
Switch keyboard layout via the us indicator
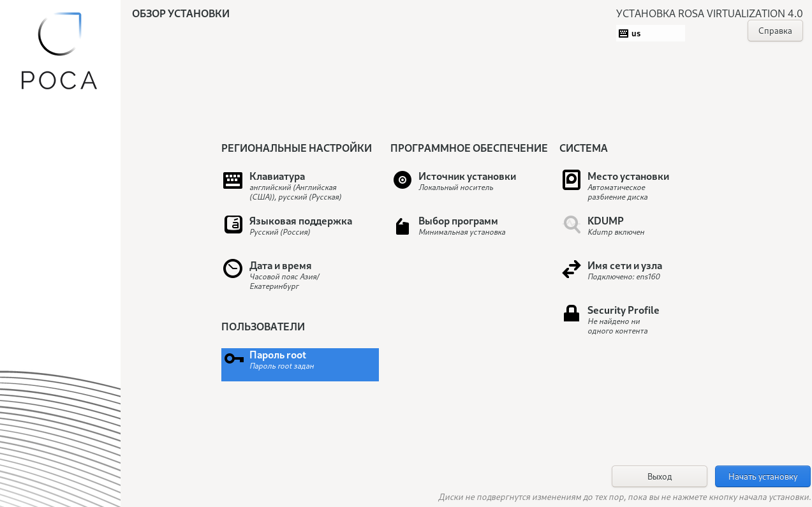[x=650, y=33]
